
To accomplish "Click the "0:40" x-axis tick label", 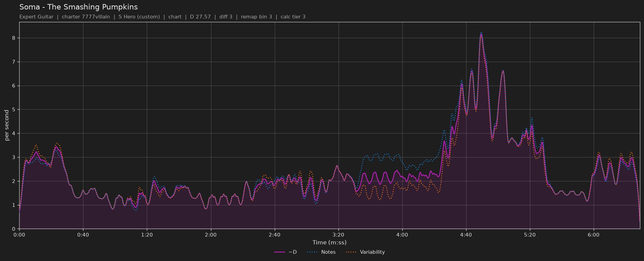I will [x=83, y=235].
